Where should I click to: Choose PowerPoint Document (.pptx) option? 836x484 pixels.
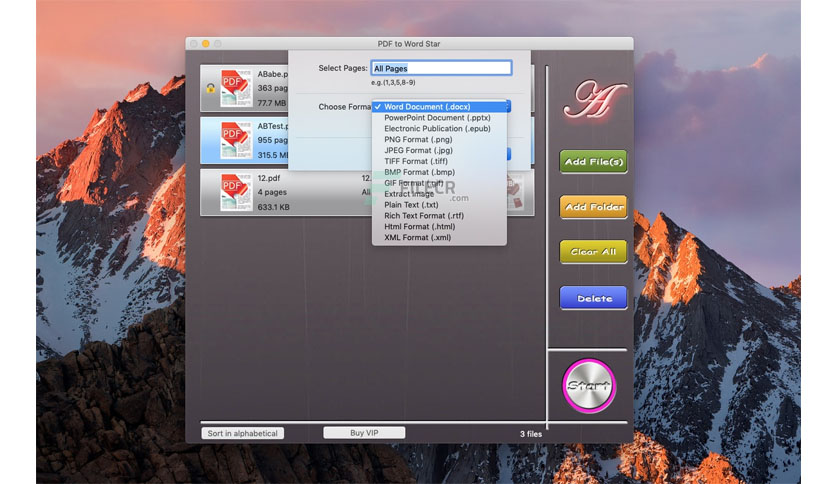pyautogui.click(x=439, y=118)
